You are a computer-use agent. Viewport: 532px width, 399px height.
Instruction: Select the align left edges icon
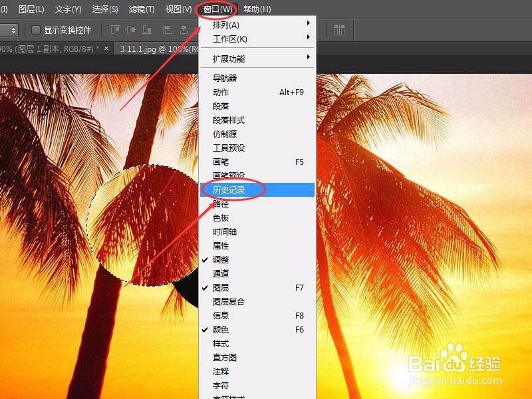click(x=166, y=30)
